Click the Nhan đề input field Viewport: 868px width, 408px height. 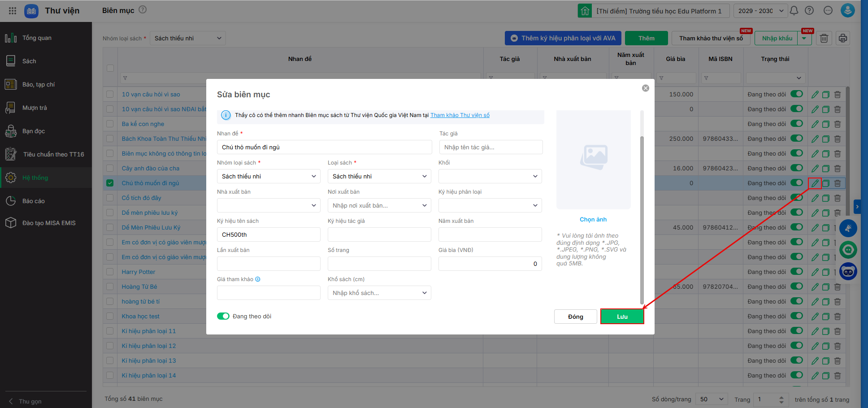tap(325, 147)
